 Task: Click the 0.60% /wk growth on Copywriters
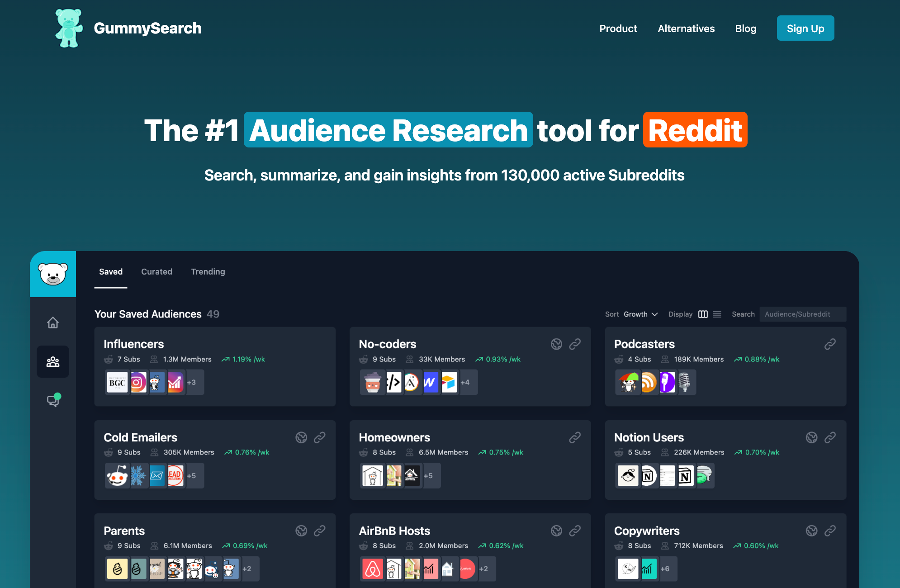tap(756, 546)
